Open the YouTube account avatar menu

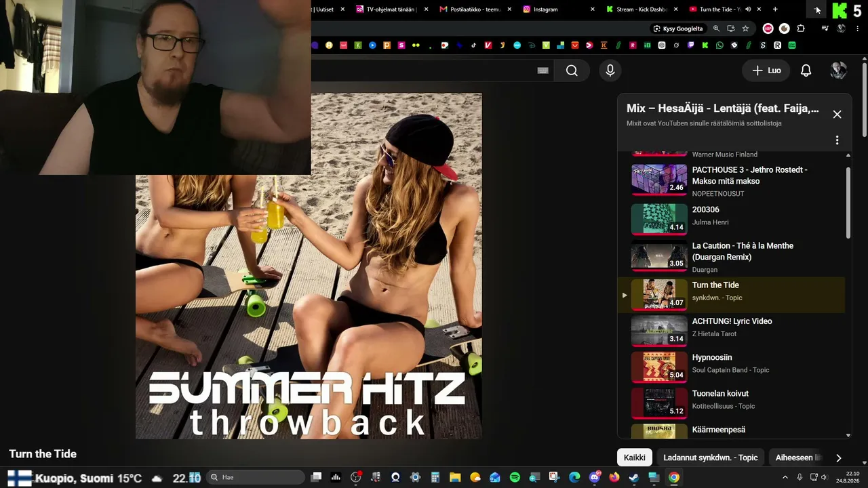tap(839, 70)
